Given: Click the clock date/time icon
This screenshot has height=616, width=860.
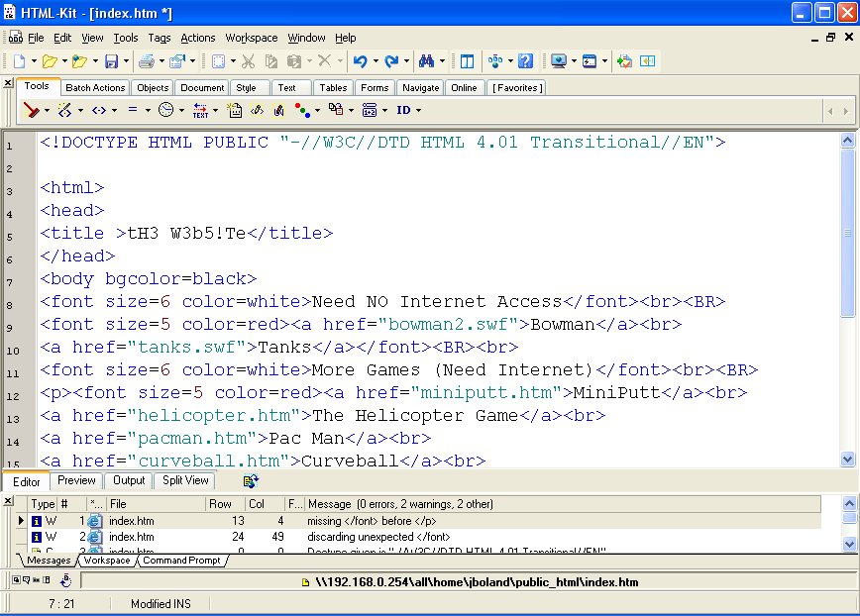Looking at the screenshot, I should tap(165, 110).
